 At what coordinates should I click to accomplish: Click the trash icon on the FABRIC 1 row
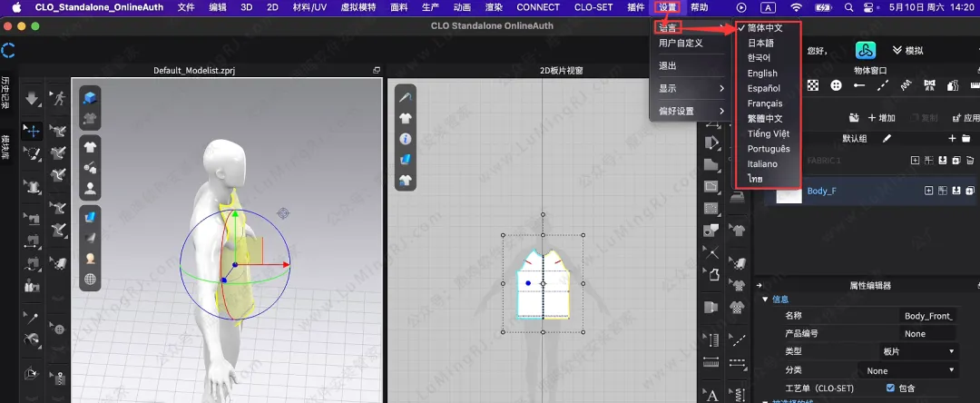coord(970,161)
